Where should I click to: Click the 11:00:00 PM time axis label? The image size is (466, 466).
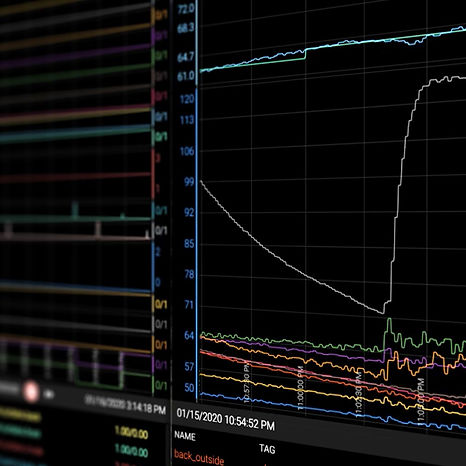tap(300, 388)
